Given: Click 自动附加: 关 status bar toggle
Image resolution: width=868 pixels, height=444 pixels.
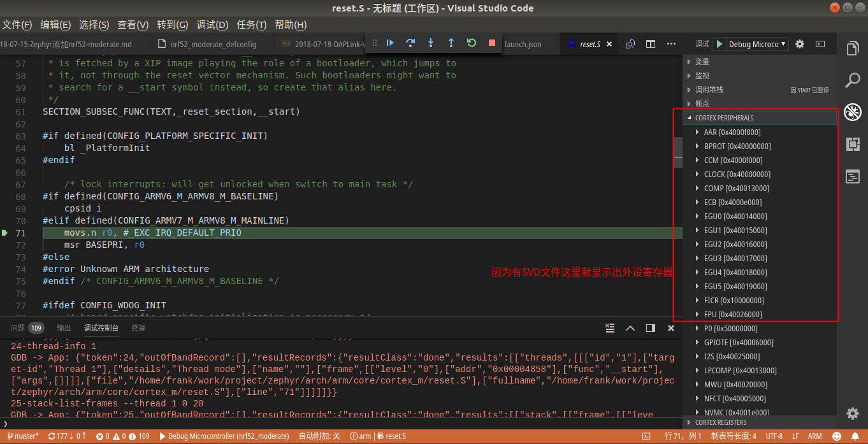Looking at the screenshot, I should tap(319, 436).
